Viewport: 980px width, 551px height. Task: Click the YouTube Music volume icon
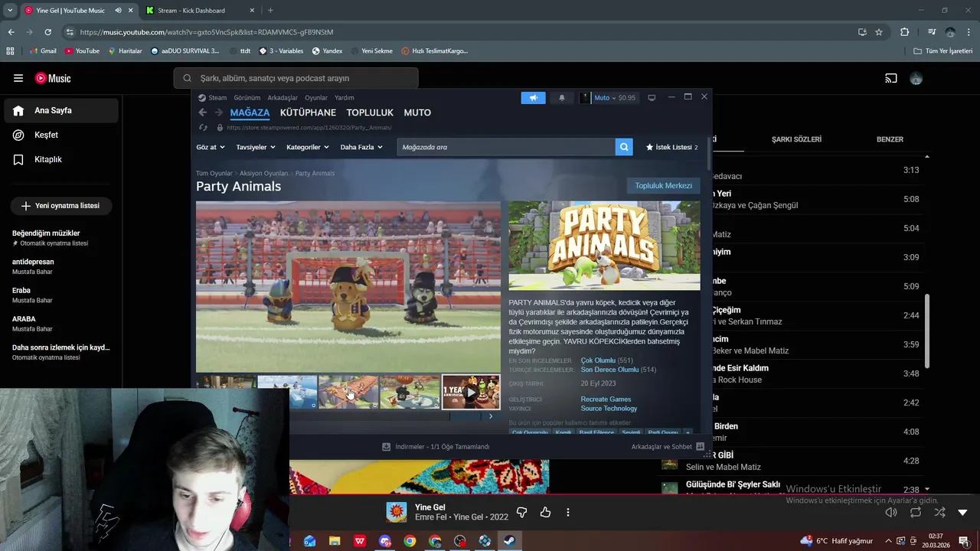[891, 512]
